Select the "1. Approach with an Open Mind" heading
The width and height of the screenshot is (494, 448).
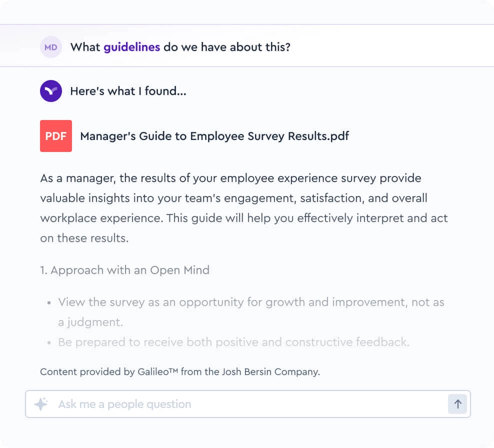pyautogui.click(x=124, y=270)
